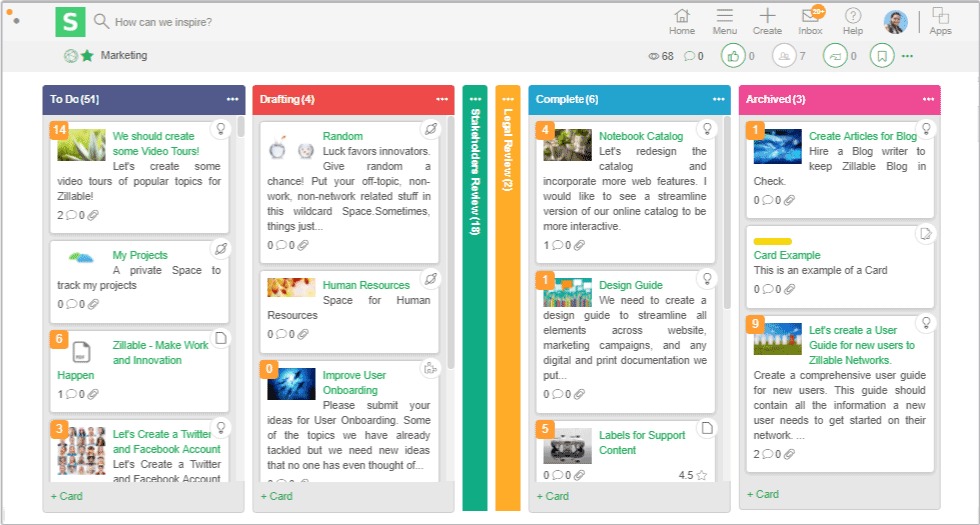Toggle the thumbs-up like button
This screenshot has height=525, width=980.
click(x=733, y=56)
